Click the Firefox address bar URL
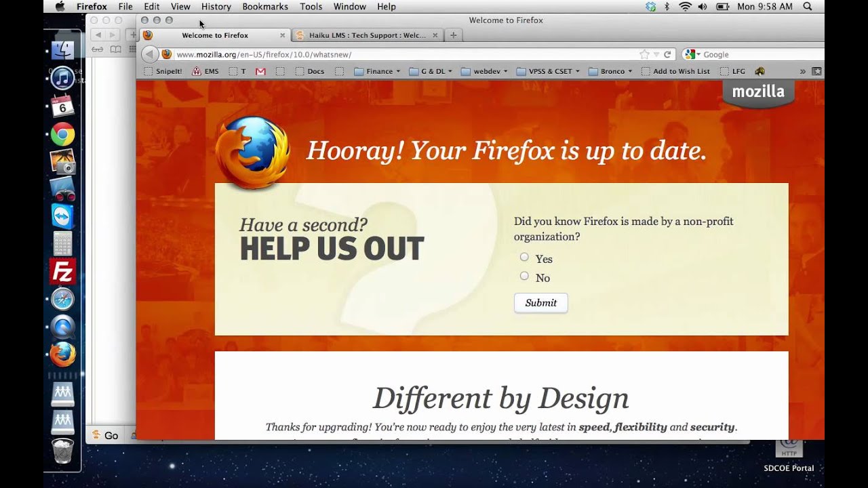The height and width of the screenshot is (488, 868). [x=263, y=54]
